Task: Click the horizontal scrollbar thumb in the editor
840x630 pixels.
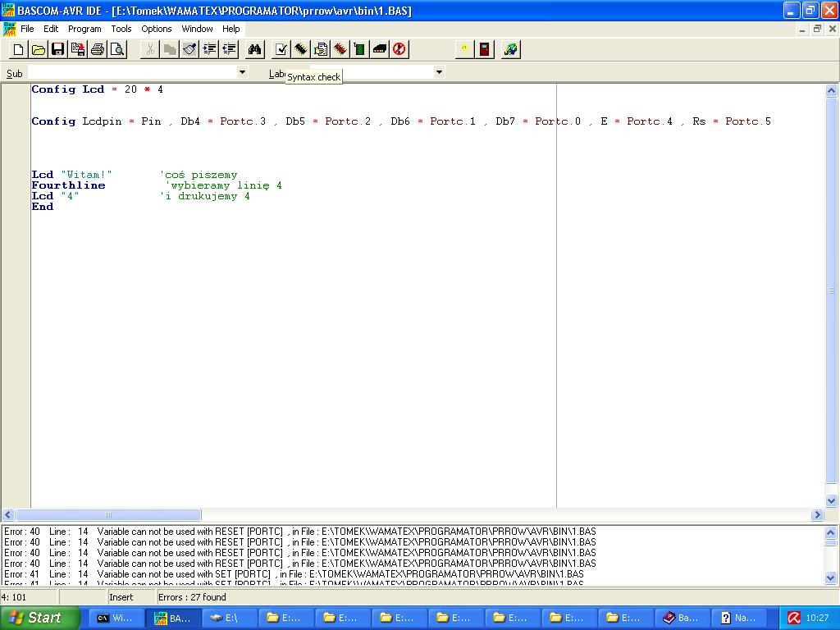Action: (x=108, y=515)
